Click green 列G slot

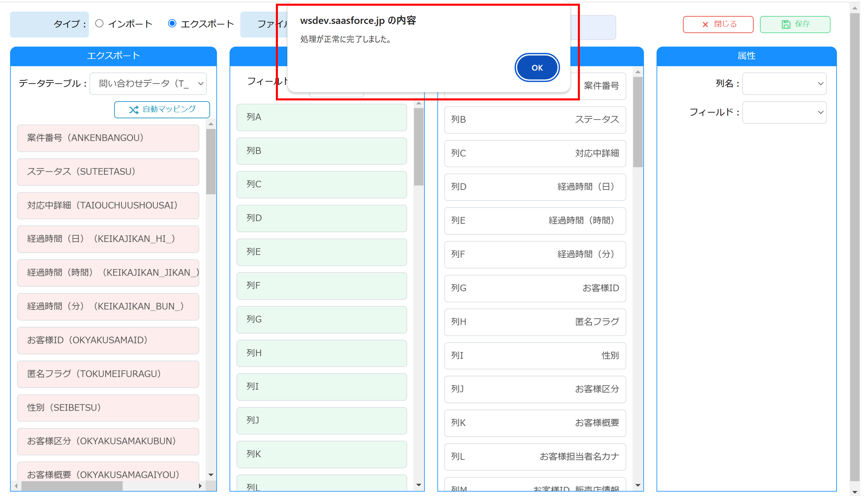[x=322, y=320]
